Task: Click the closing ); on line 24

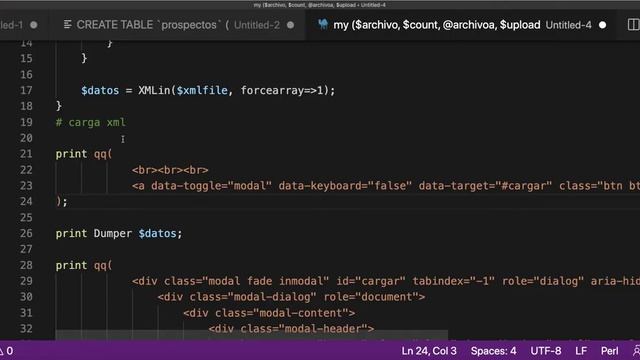Action: point(62,202)
